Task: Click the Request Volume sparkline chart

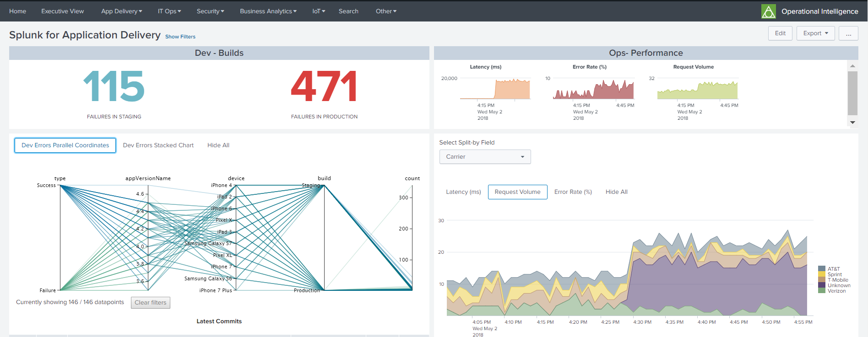Action: 698,89
